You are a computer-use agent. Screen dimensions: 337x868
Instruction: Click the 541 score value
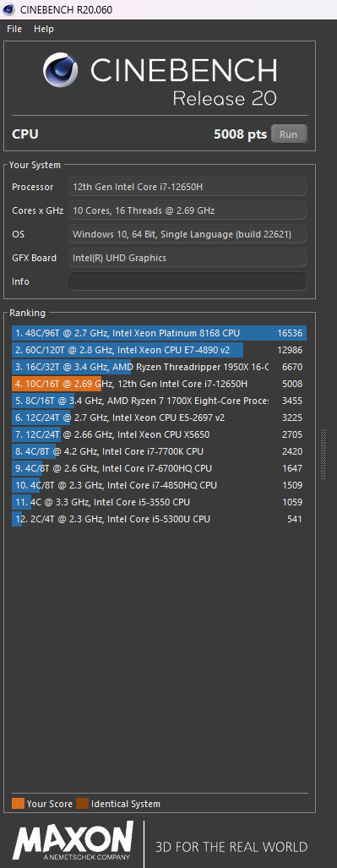click(295, 519)
